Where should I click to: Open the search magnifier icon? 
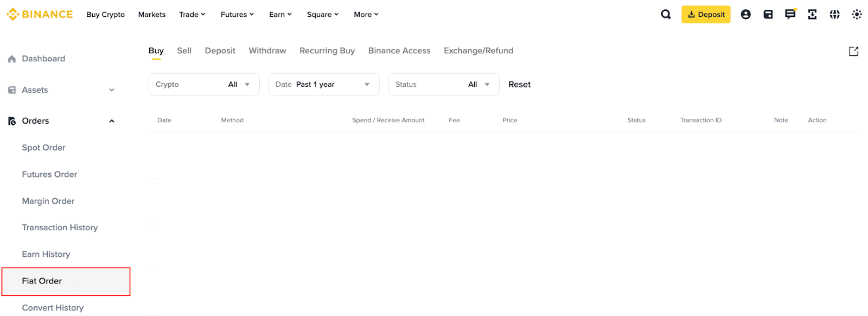tap(666, 15)
